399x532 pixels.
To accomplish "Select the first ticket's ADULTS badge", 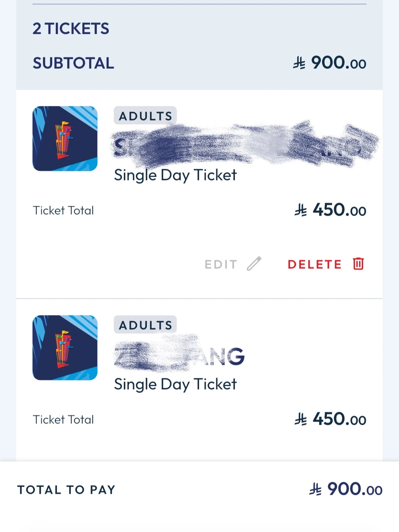I will tap(145, 116).
